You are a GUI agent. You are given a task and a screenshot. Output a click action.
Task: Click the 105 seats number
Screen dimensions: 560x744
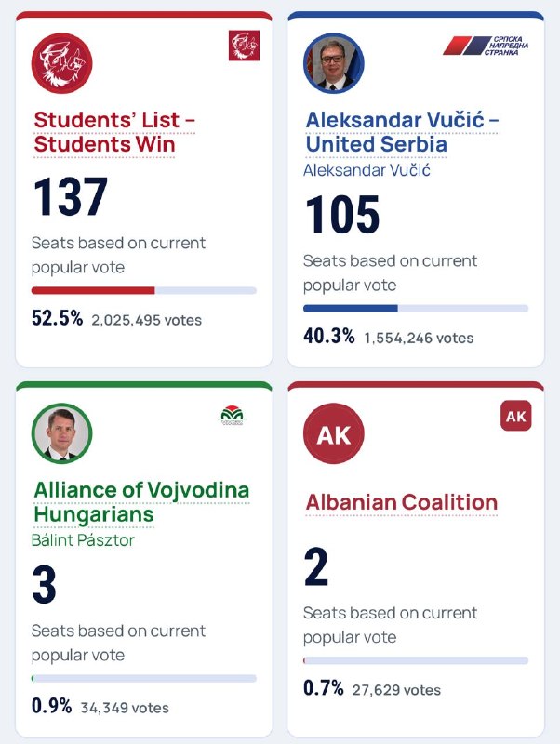click(342, 215)
